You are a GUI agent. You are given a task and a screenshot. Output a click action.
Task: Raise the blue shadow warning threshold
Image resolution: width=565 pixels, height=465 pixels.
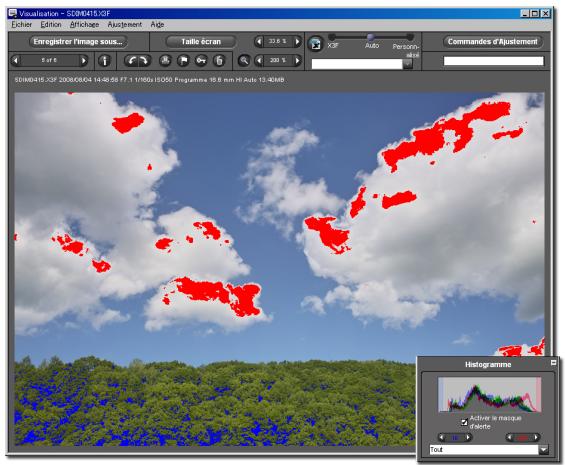(468, 438)
